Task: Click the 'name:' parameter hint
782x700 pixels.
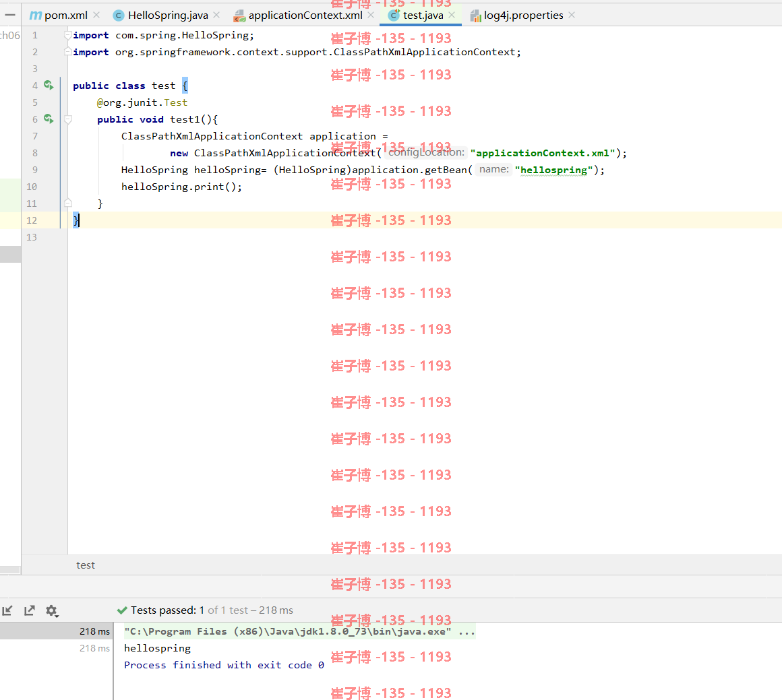Action: pos(493,170)
